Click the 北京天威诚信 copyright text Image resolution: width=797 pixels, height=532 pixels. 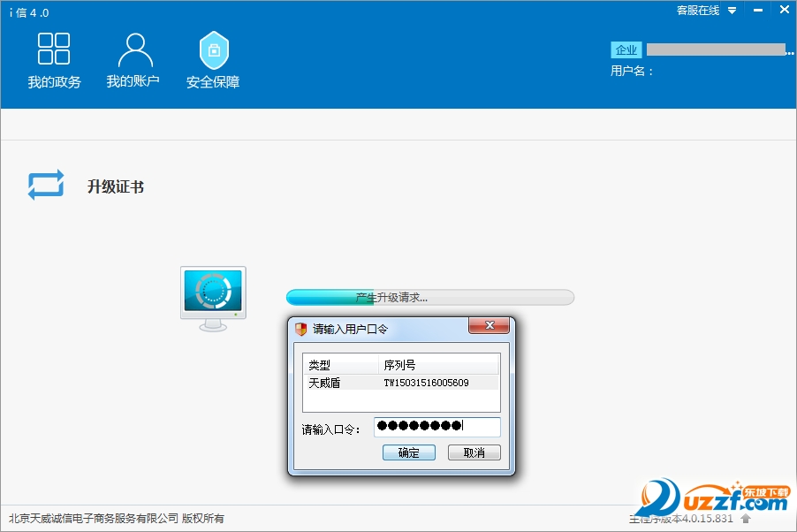117,518
